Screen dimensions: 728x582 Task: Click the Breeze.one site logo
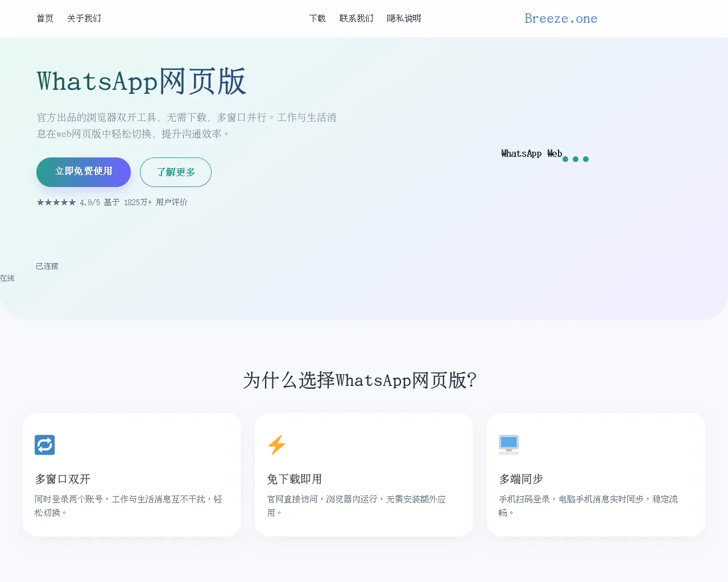[561, 18]
